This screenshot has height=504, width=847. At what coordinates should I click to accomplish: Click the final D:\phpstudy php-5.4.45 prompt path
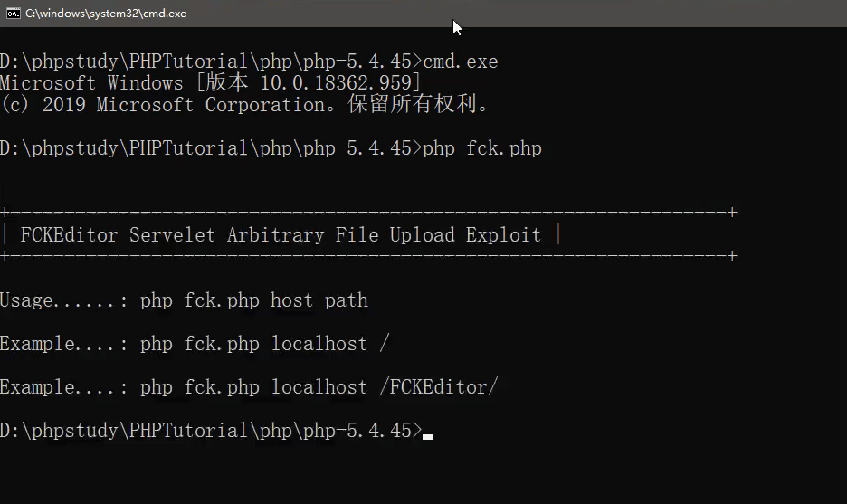tap(211, 431)
